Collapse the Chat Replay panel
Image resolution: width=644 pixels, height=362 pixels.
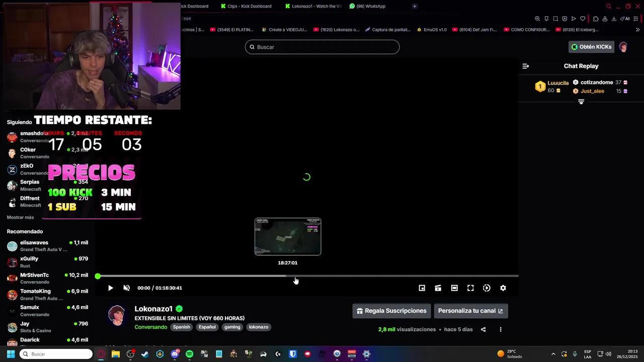tap(526, 66)
